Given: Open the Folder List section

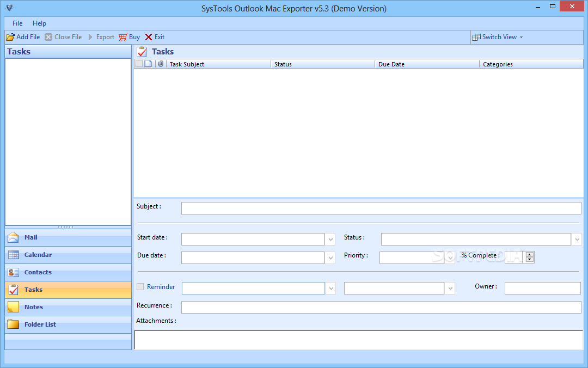Looking at the screenshot, I should [68, 324].
